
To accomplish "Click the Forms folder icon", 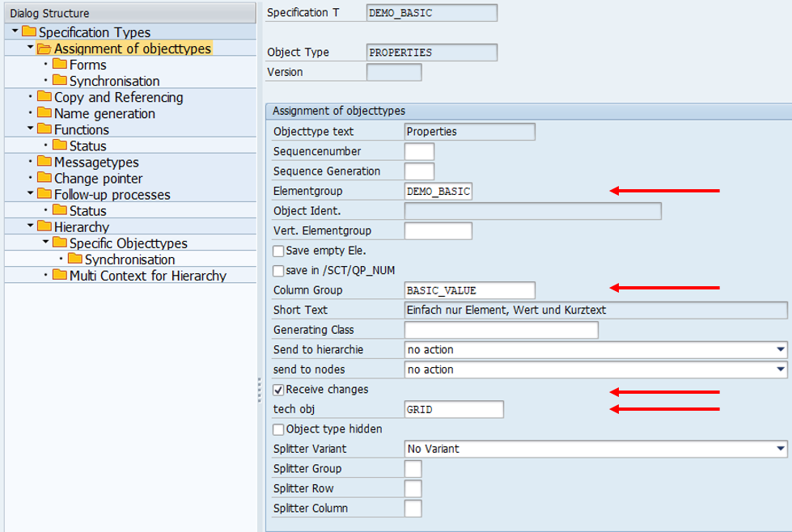I will [x=60, y=65].
